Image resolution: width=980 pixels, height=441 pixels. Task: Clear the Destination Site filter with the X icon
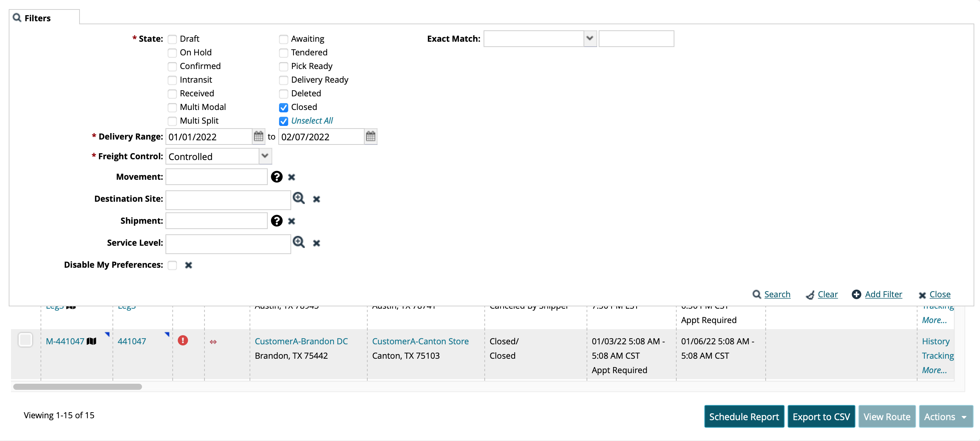click(x=316, y=199)
